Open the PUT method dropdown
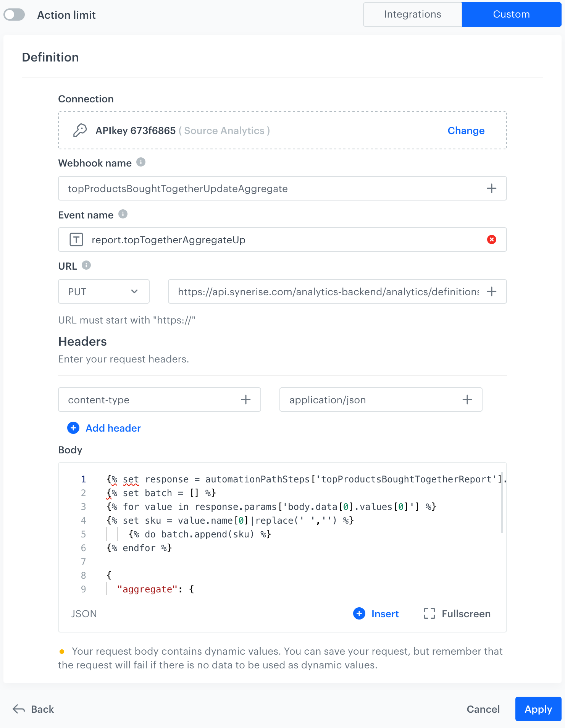 point(103,291)
